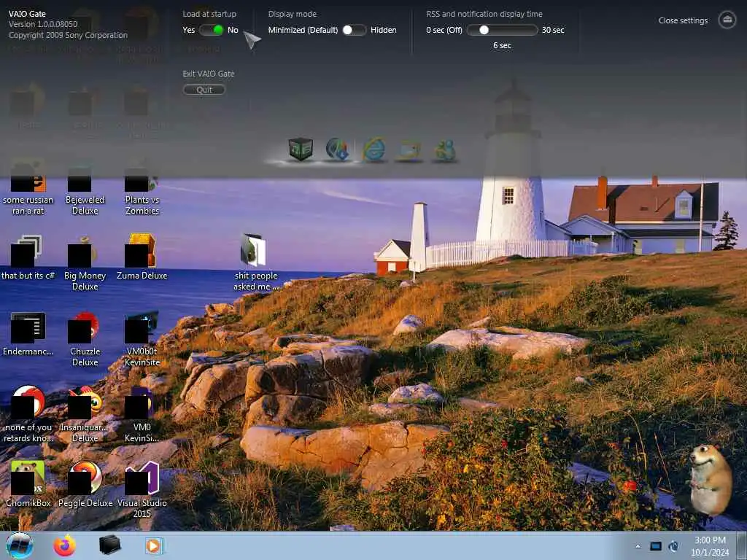
Task: Click the round icon beside Close settings
Action: (x=727, y=20)
